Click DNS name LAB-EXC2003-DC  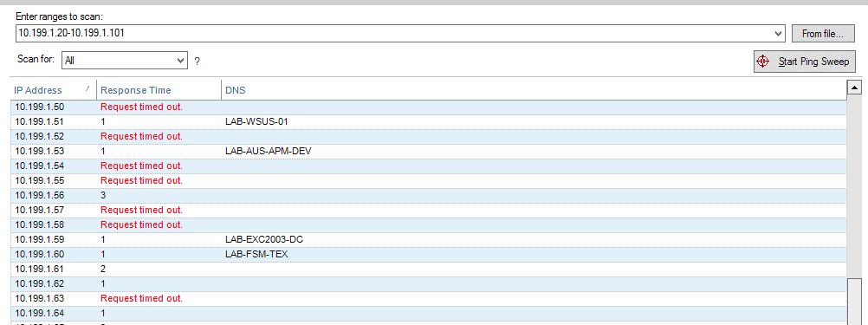pyautogui.click(x=264, y=239)
